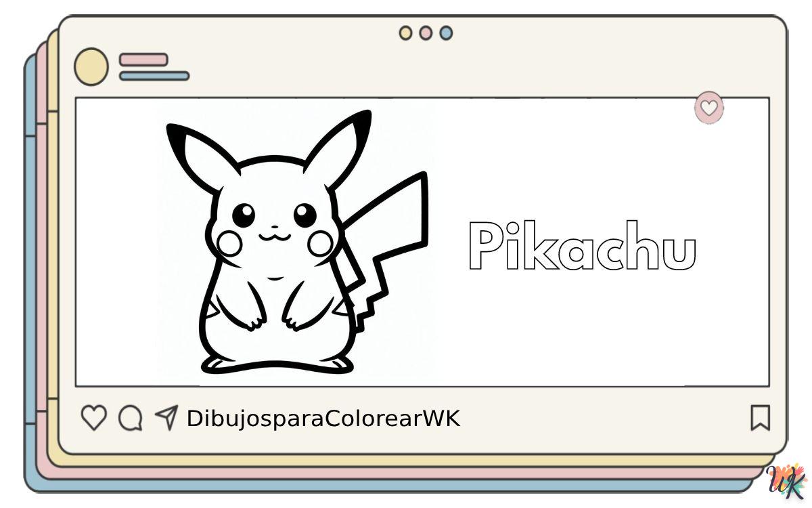Click the outlined Pikachu title text
Viewport: 812px width, 508px height.
(582, 247)
